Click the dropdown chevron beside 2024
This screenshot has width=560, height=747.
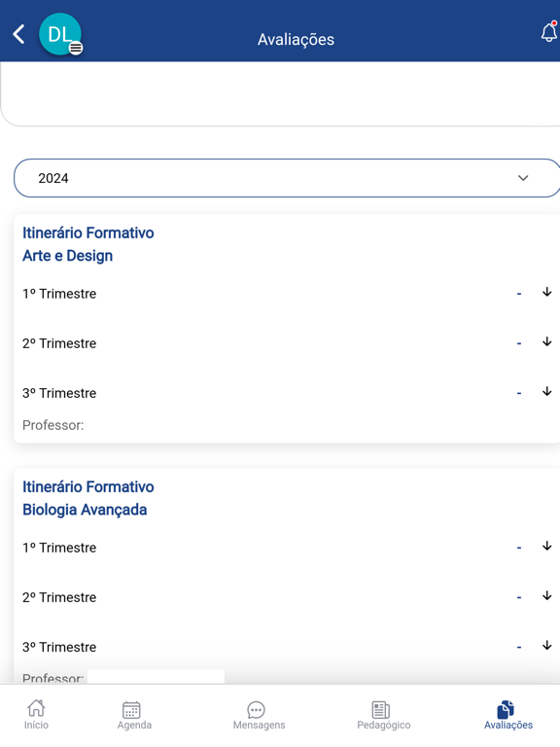point(523,178)
